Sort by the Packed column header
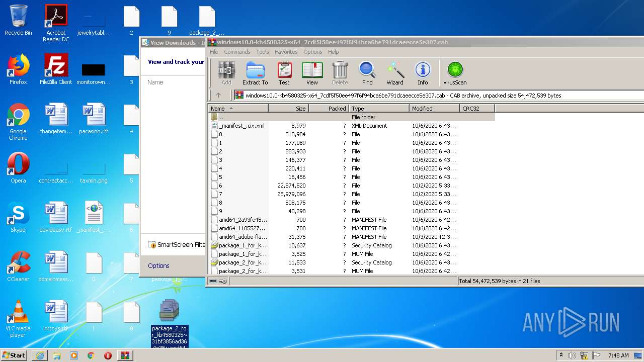The width and height of the screenshot is (644, 362). (x=329, y=108)
